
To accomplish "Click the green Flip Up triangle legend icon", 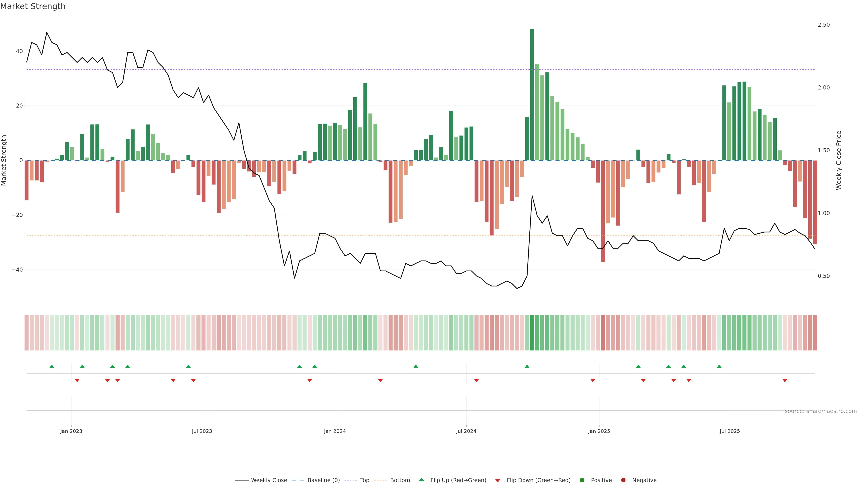I will click(421, 480).
